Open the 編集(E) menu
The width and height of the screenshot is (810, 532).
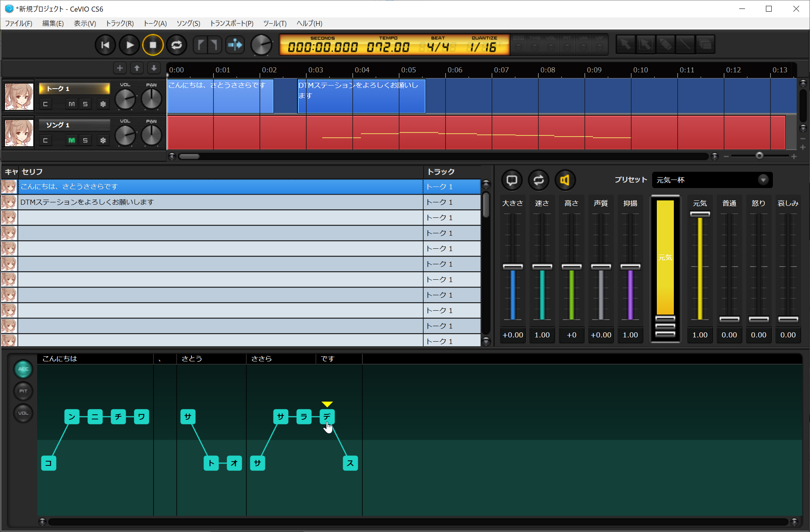coord(53,24)
